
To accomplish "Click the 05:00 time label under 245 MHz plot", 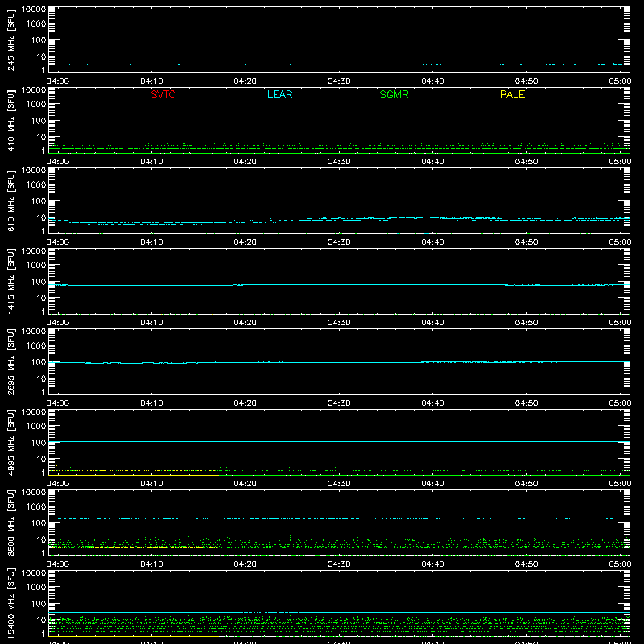I will 620,81.
